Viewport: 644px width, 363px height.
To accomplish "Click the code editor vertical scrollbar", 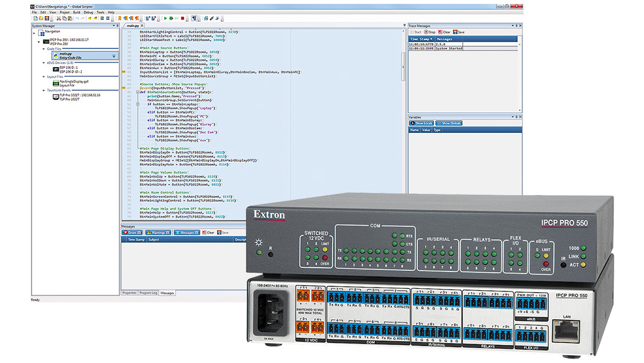I will point(403,66).
